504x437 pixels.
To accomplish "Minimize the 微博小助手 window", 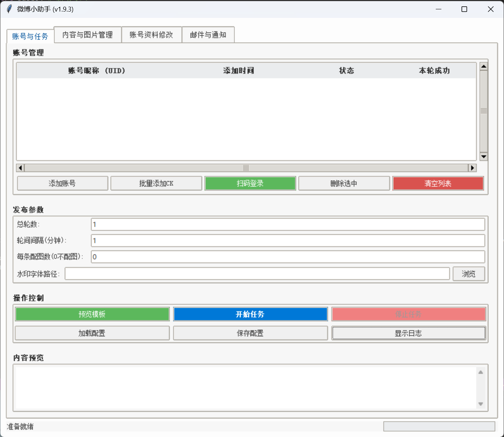I will coord(438,9).
